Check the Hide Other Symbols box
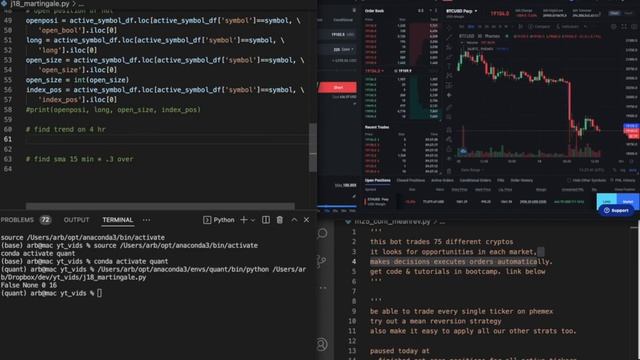Screen dimensions: 640x360 click(x=569, y=180)
